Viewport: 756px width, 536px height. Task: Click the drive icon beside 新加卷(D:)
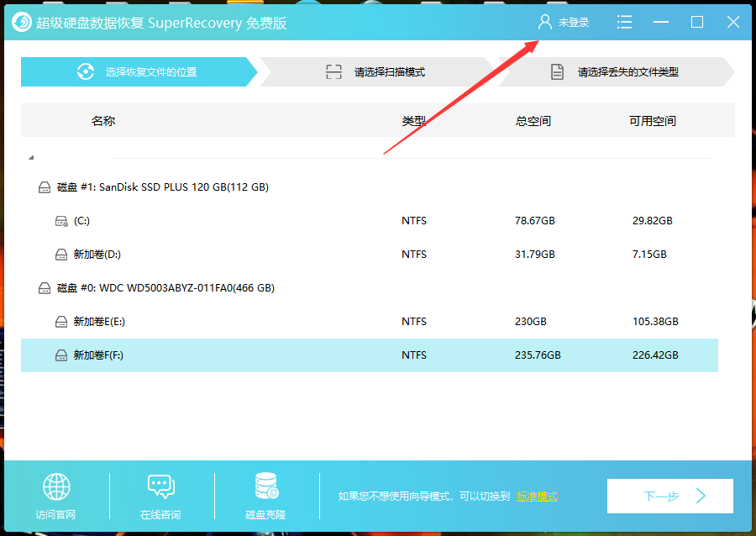(x=61, y=255)
